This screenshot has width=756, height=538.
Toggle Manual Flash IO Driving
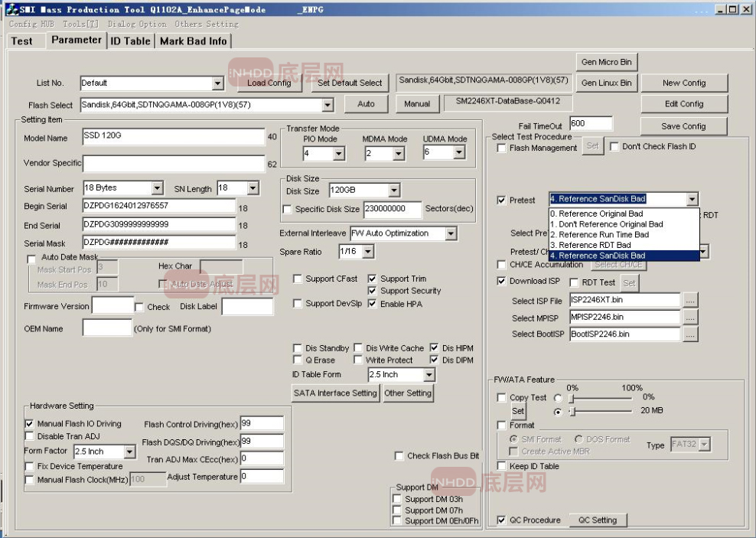click(x=29, y=424)
